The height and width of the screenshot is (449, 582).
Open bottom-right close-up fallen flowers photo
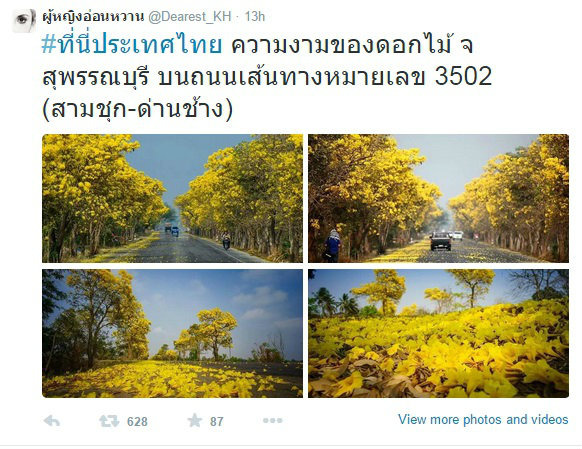(x=438, y=333)
